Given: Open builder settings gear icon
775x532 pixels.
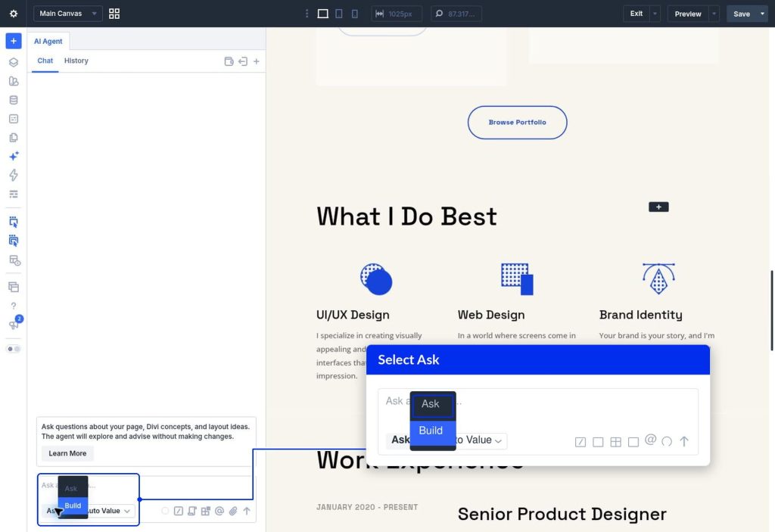Looking at the screenshot, I should (x=14, y=14).
